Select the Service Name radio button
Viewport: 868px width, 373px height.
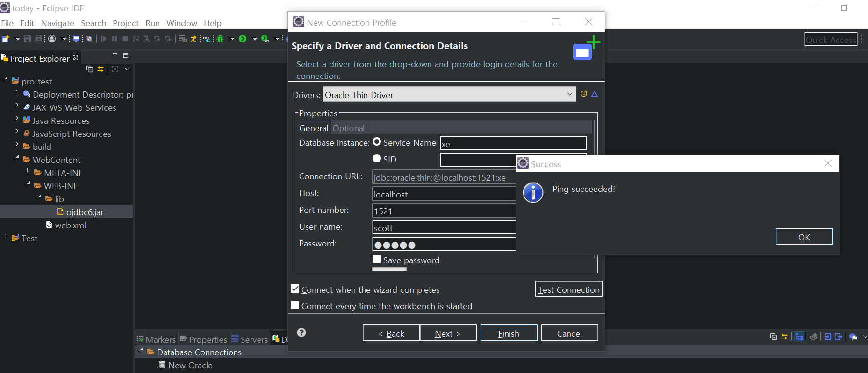click(377, 142)
